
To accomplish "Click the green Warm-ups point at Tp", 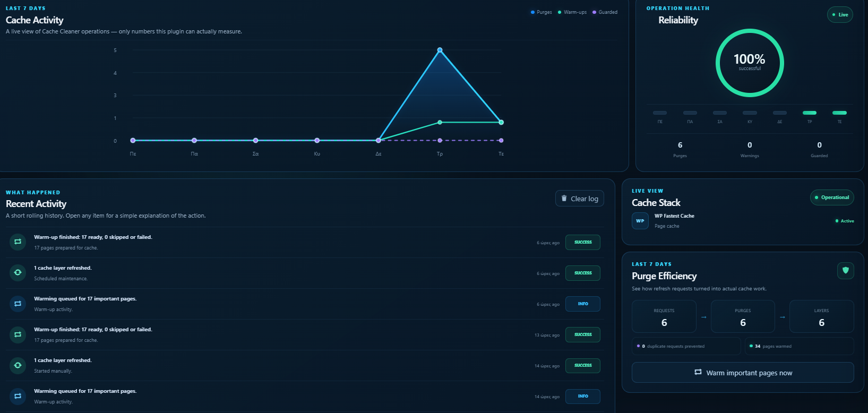I will pos(440,122).
